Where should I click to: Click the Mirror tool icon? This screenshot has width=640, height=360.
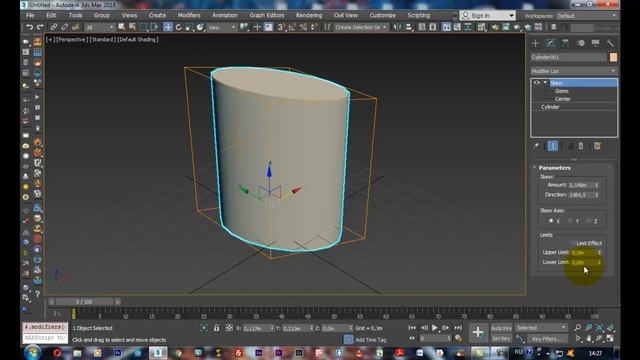(x=397, y=27)
